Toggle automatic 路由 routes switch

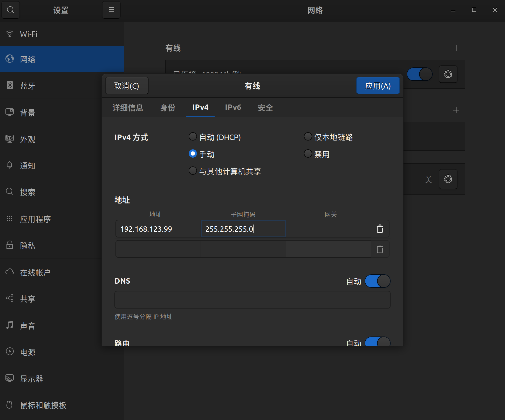click(x=377, y=341)
